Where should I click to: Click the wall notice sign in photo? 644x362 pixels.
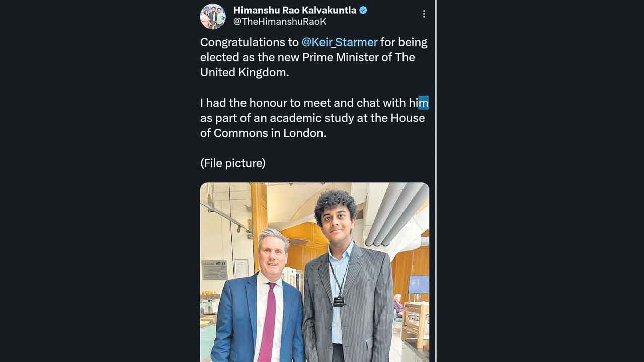coord(214,270)
